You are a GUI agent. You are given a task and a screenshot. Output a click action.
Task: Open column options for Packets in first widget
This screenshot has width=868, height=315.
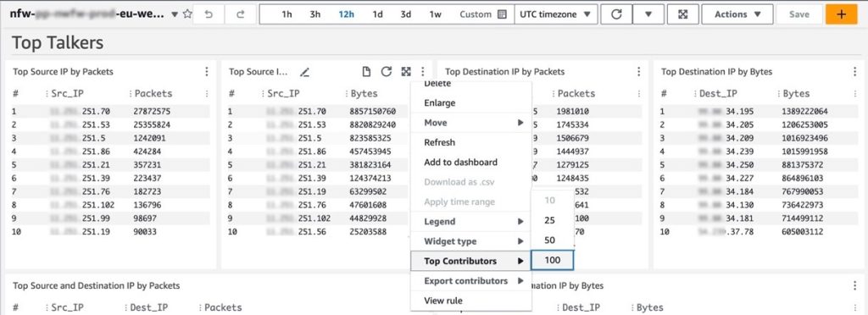[207, 94]
